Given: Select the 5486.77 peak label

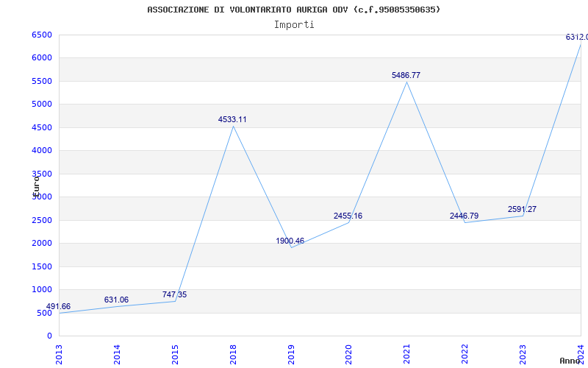Looking at the screenshot, I should click(x=406, y=76).
